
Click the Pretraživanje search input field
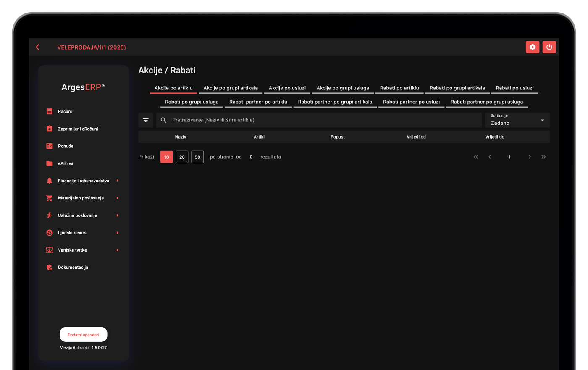[319, 120]
